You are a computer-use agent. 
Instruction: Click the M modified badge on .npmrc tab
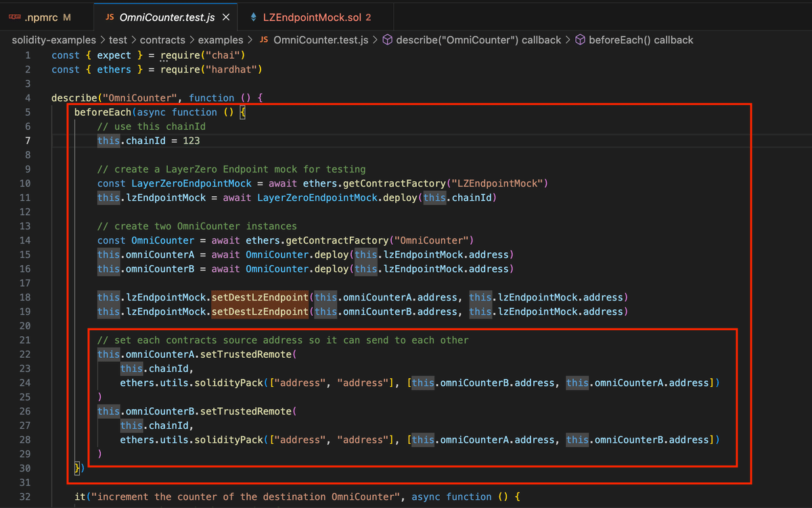click(66, 18)
